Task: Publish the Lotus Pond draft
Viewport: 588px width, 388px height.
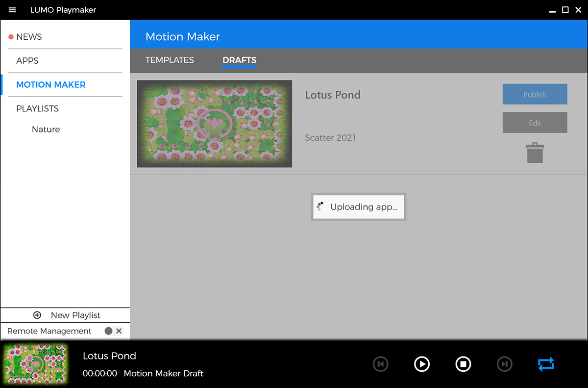Action: (535, 95)
